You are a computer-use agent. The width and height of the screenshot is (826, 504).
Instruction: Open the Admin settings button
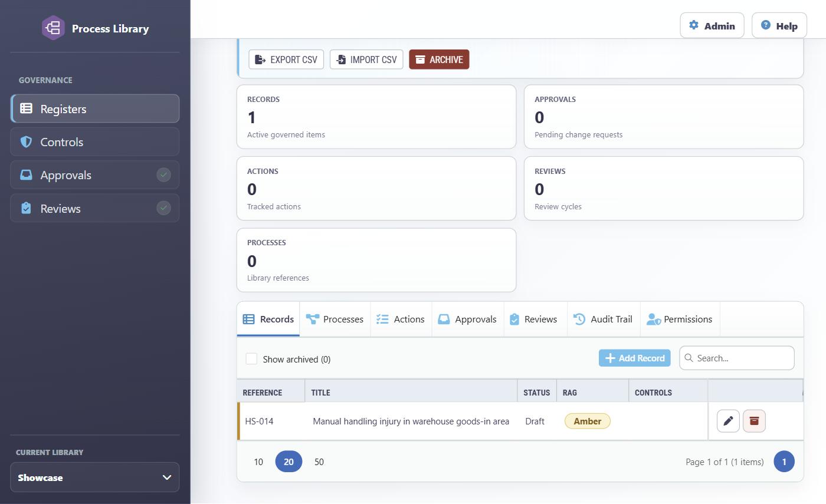[x=712, y=25]
